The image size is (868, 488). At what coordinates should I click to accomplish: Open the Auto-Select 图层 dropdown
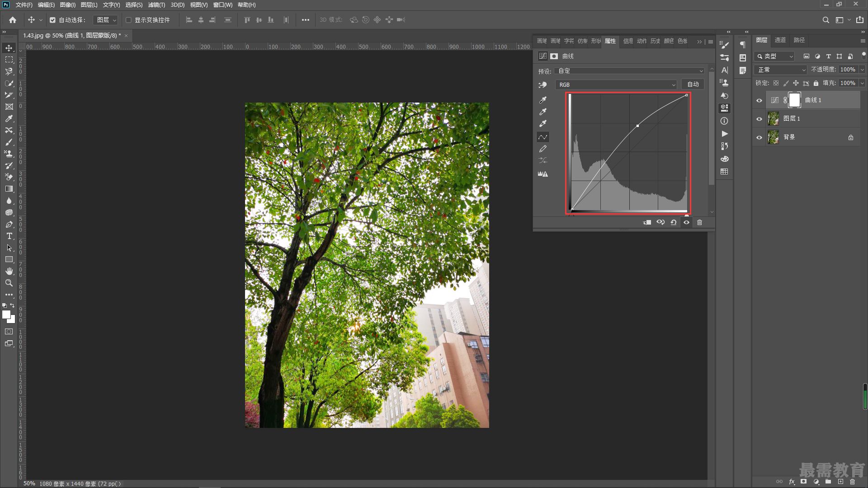coord(105,20)
